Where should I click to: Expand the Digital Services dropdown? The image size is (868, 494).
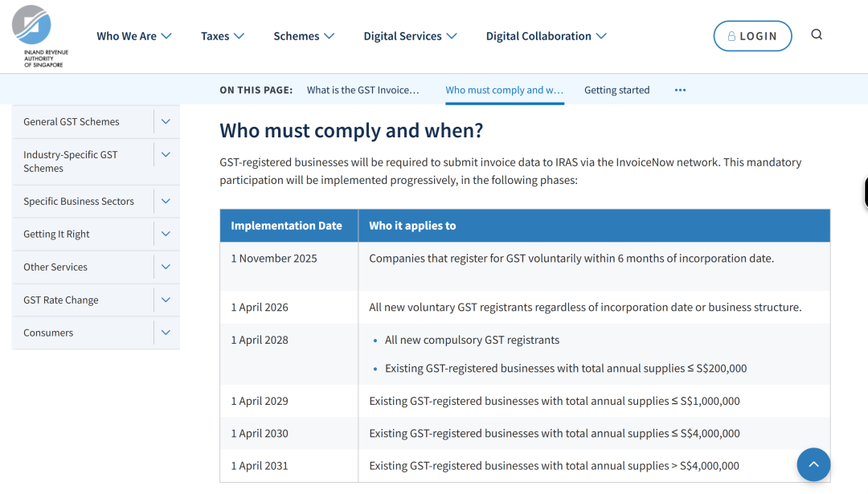point(410,36)
